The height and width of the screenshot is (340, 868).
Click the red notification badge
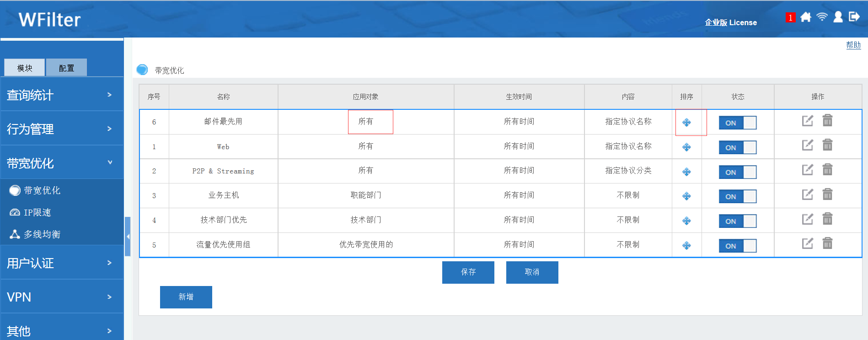790,18
